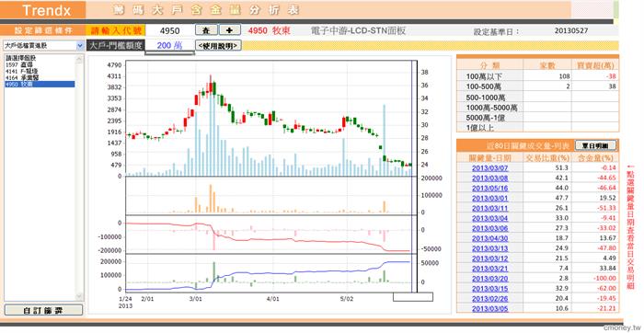Click the 5000萬-1億 category row label
Viewport: 644px width, 333px height.
486,118
